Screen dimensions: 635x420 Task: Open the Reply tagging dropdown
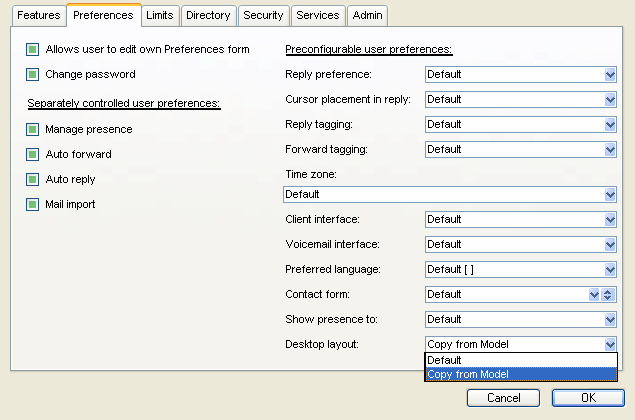pos(610,124)
